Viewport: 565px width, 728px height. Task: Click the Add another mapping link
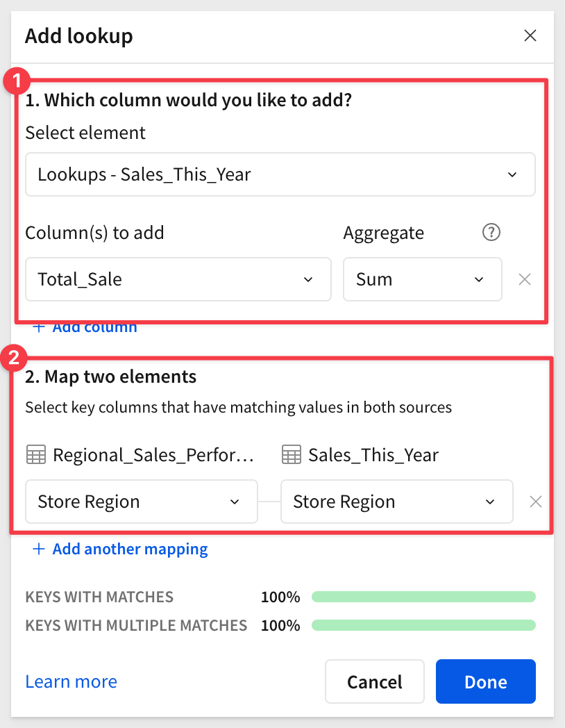(130, 549)
